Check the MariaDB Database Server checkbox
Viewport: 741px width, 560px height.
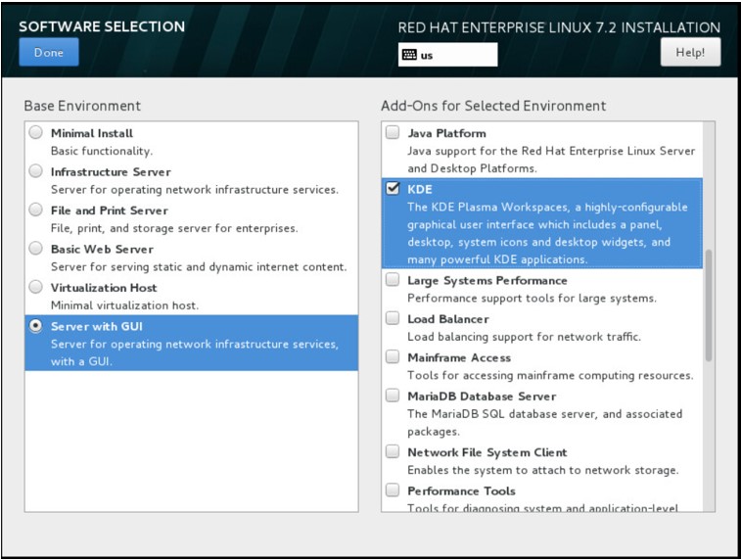[x=393, y=396]
